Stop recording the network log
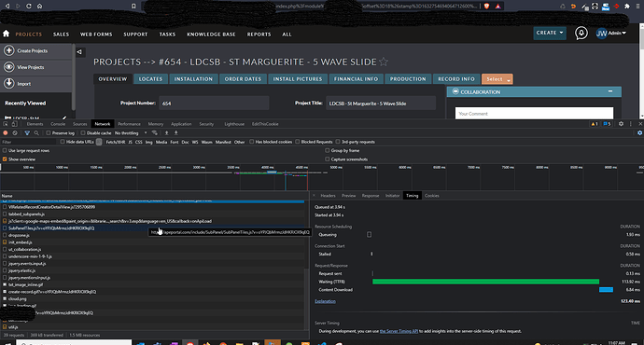The image size is (644, 345). coord(6,133)
